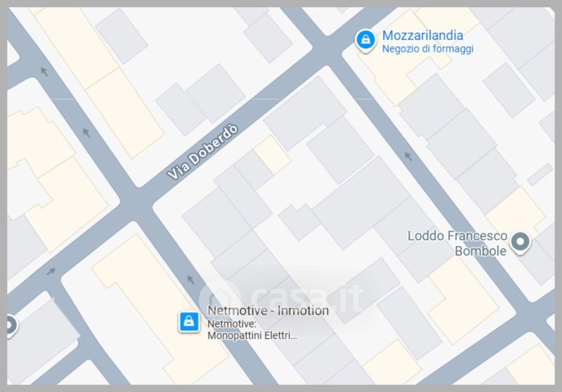The image size is (562, 392).
Task: Click the one-way arrow beside Netmotive marker
Action: pos(190,280)
